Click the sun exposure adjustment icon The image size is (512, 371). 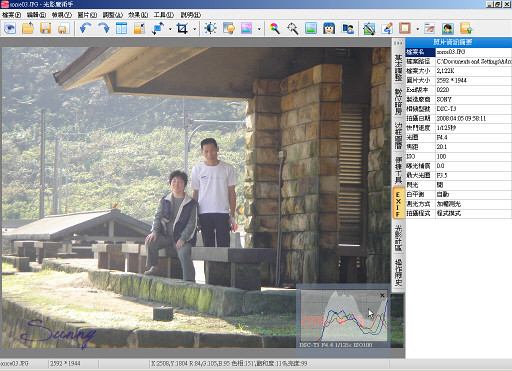point(210,28)
